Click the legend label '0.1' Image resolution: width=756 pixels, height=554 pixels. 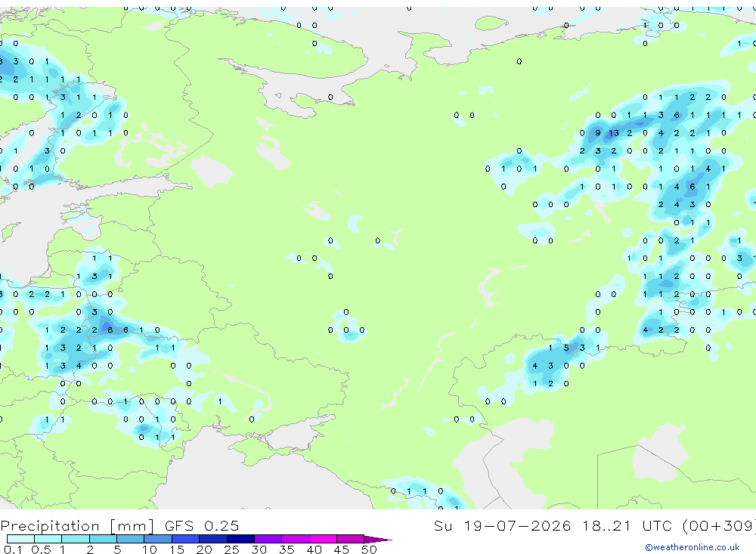click(12, 549)
